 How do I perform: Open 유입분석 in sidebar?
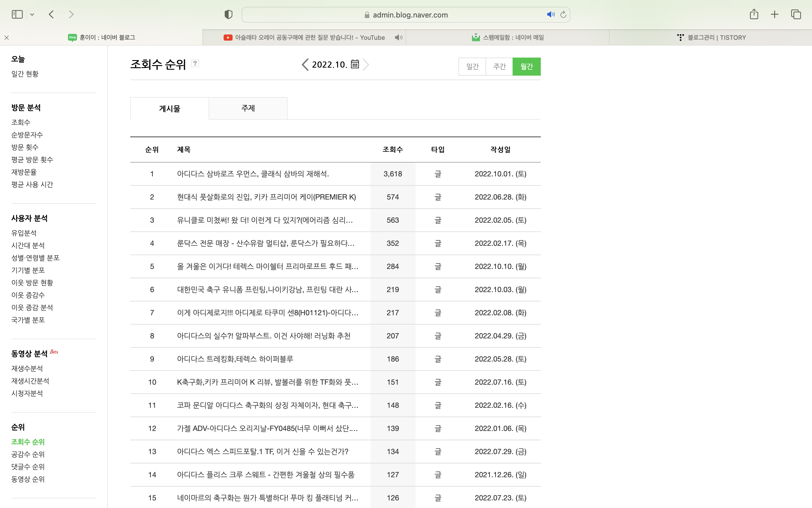24,233
